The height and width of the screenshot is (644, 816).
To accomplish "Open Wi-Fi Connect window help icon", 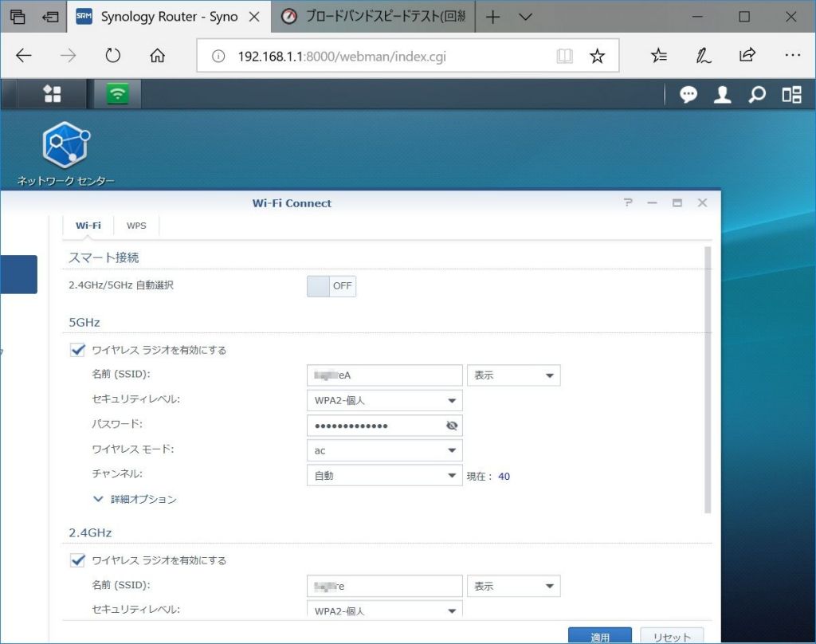I will (628, 202).
